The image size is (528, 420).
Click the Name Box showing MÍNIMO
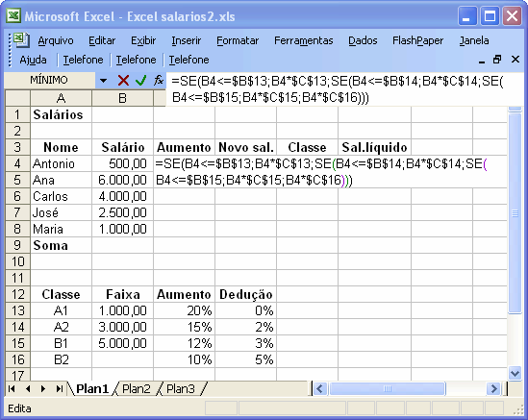click(x=49, y=80)
